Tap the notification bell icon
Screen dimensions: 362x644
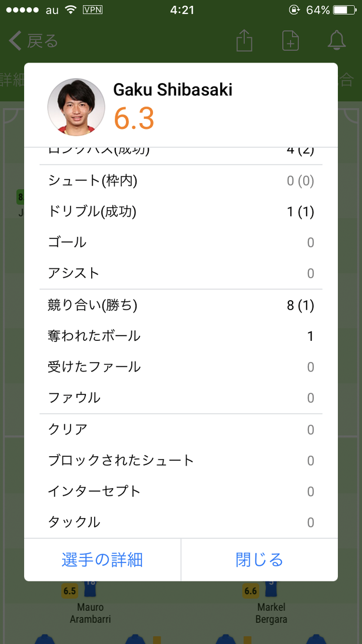(x=337, y=41)
